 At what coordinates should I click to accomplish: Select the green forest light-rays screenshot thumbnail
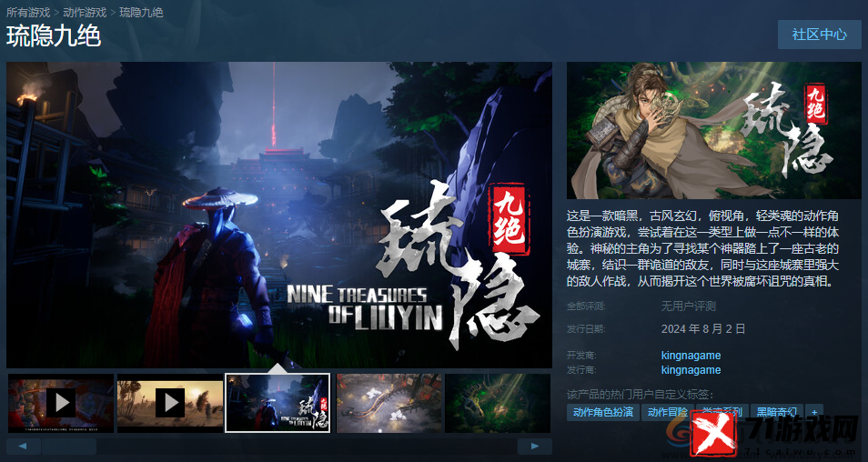(498, 403)
